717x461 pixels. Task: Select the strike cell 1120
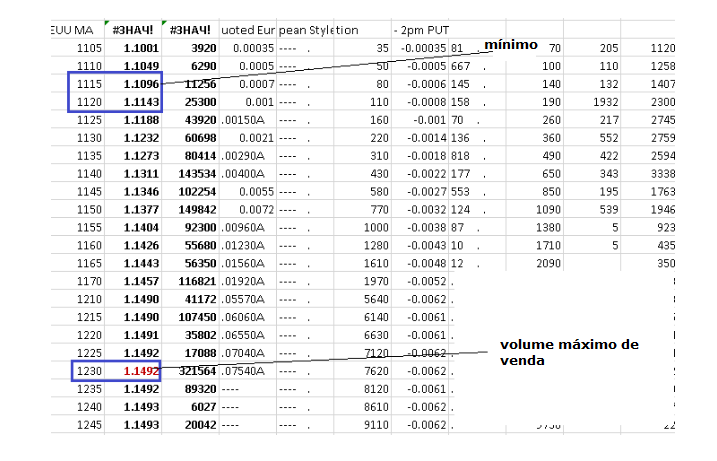point(87,101)
